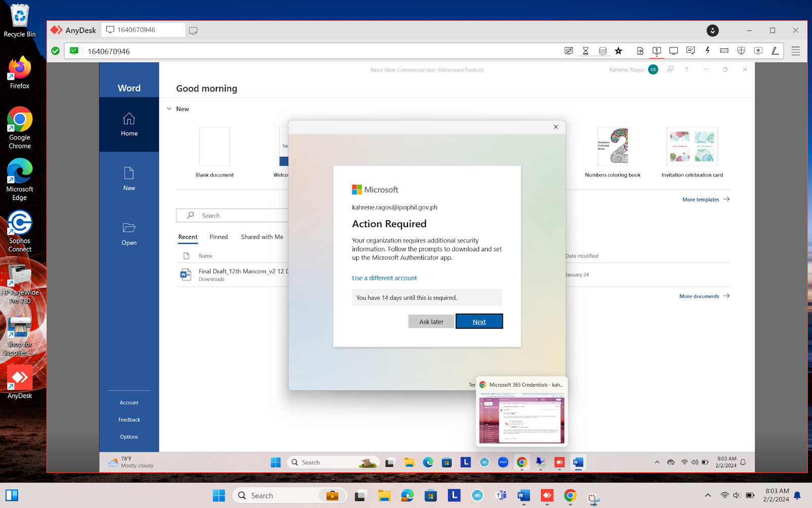Click Use a different account link

384,278
